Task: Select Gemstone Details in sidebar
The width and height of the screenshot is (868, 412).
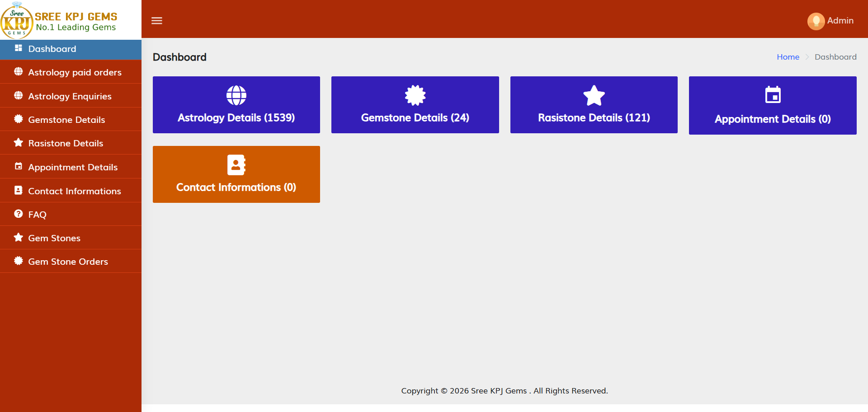Action: pyautogui.click(x=71, y=119)
